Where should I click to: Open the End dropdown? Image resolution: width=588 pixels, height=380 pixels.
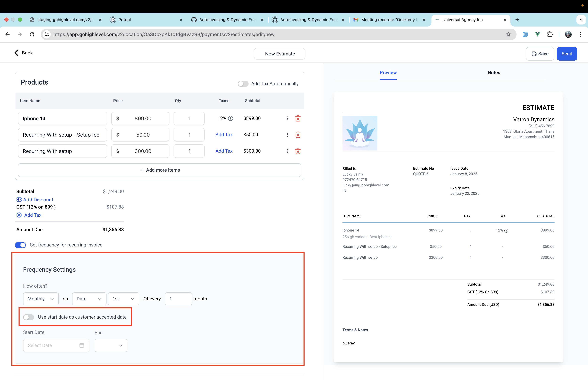tap(111, 345)
